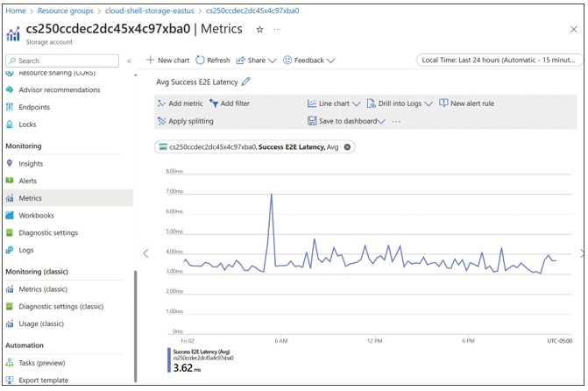Click the Advisor recommendations icon

pyautogui.click(x=10, y=89)
